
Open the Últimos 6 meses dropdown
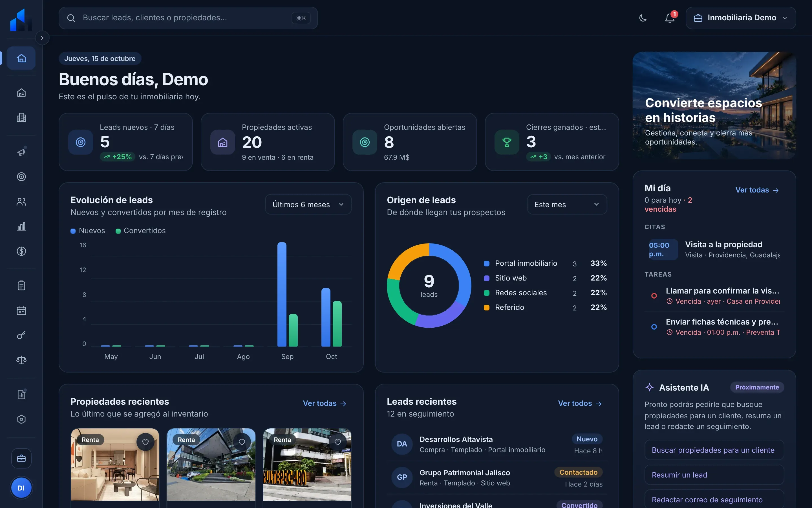coord(308,204)
